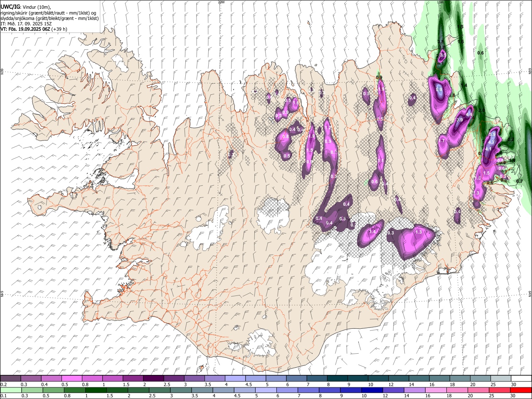The image size is (532, 399).
Task: Pick the darkest purple 2 legend swatch
Action: pyautogui.click(x=153, y=379)
